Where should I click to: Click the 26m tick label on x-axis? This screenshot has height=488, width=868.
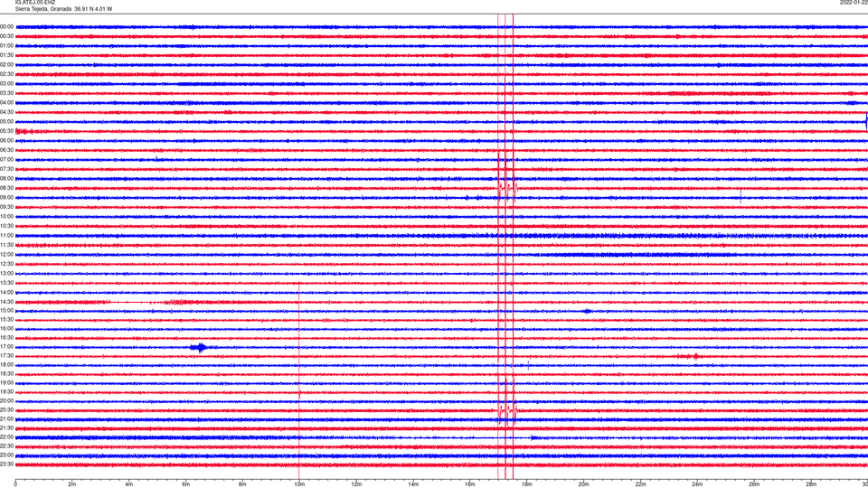pyautogui.click(x=754, y=484)
